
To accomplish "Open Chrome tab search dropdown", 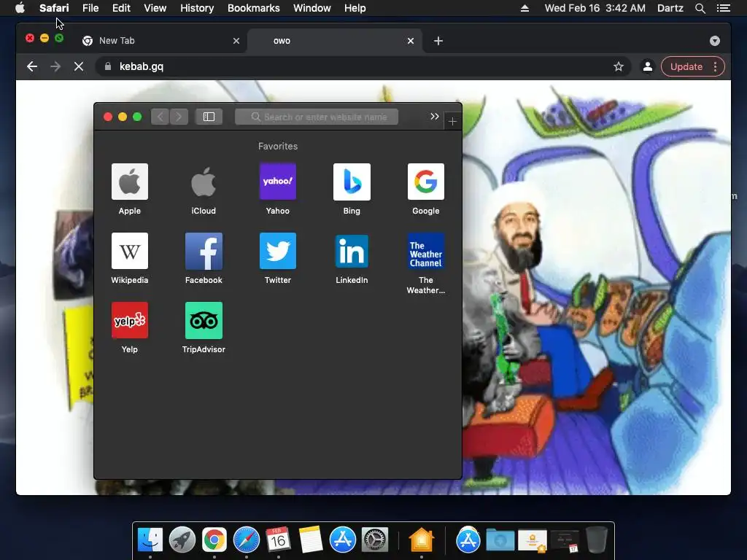I will pos(715,41).
